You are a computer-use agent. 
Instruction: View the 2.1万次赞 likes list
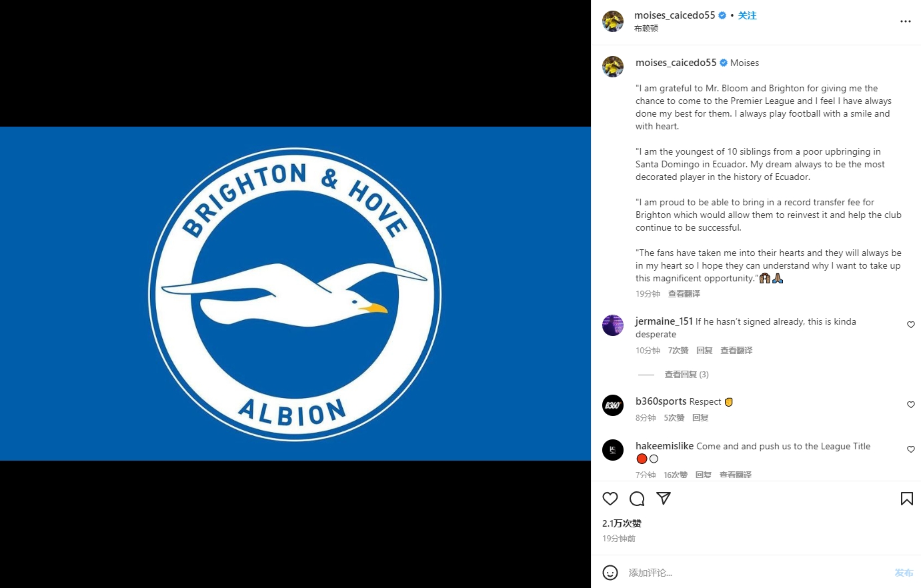(x=622, y=523)
